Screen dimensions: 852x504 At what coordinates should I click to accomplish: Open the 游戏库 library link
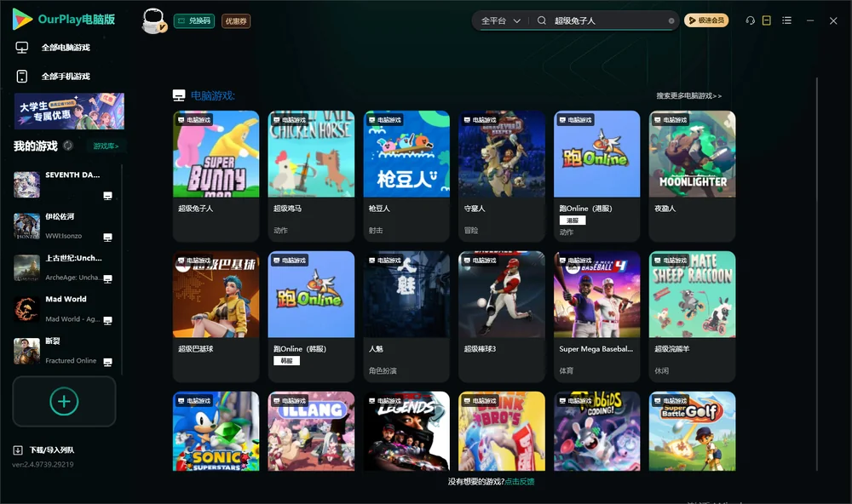106,146
